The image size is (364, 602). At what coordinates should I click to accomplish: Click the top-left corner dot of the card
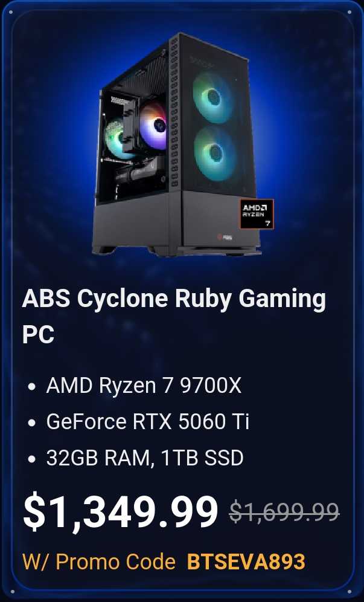point(10,12)
